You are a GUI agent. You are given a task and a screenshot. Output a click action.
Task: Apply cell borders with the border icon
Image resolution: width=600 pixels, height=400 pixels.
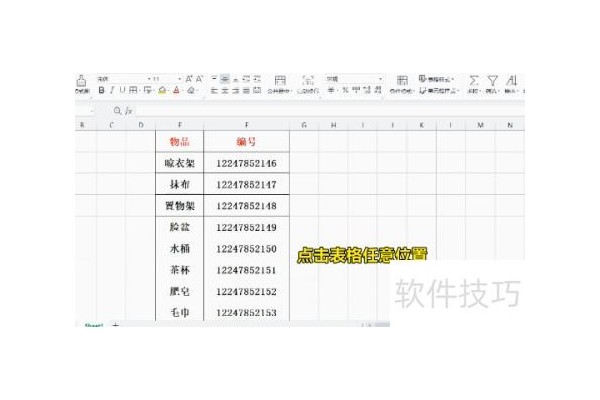[133, 90]
